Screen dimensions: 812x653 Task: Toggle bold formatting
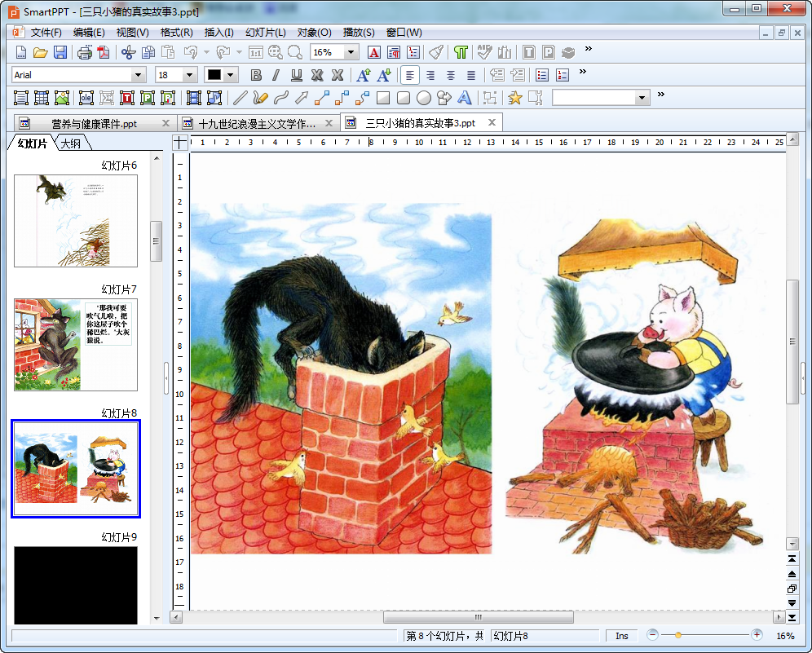pyautogui.click(x=256, y=75)
